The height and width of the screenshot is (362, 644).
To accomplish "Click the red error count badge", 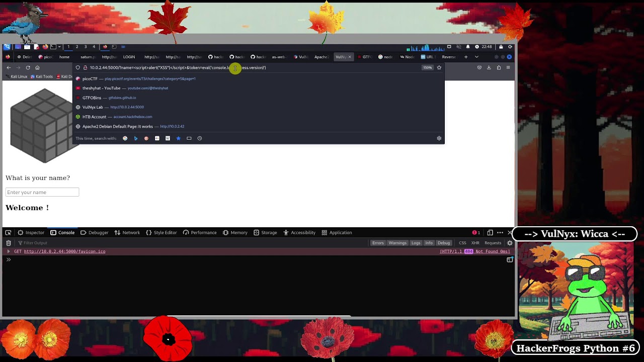I will point(476,233).
